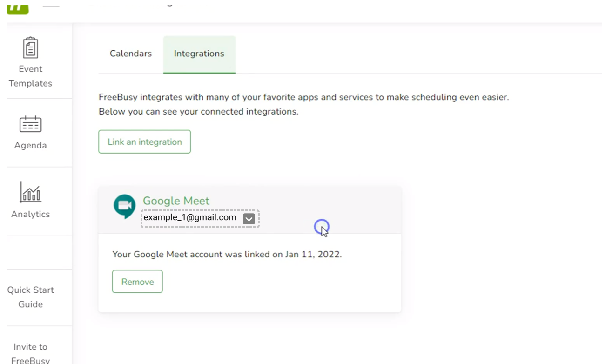Click the 'FreeBusy integrates with many' description line
The height and width of the screenshot is (364, 606).
[x=304, y=98]
